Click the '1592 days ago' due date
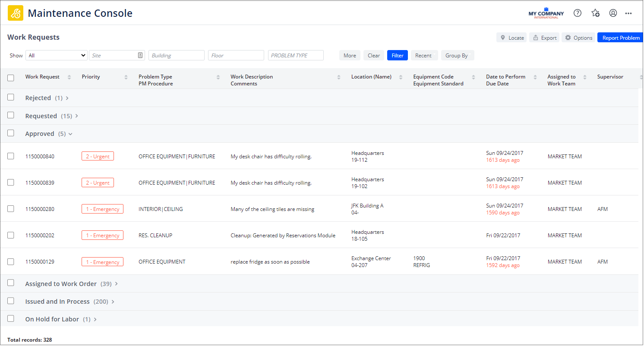 click(x=503, y=265)
